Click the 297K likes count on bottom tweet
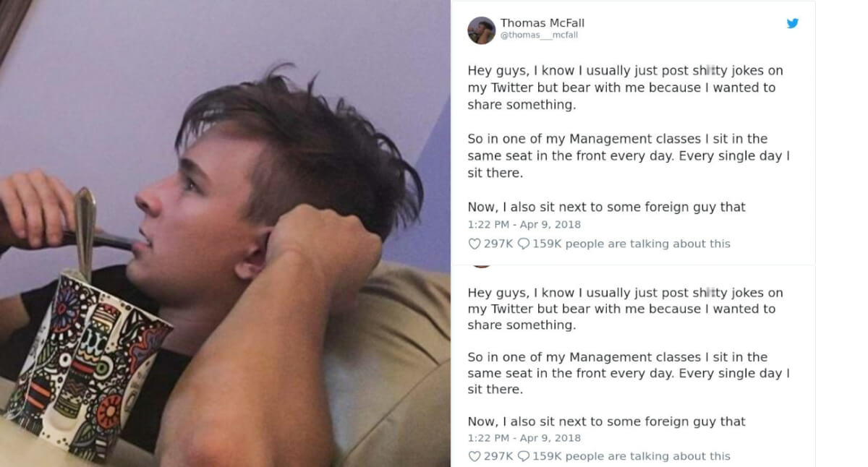 [x=498, y=456]
